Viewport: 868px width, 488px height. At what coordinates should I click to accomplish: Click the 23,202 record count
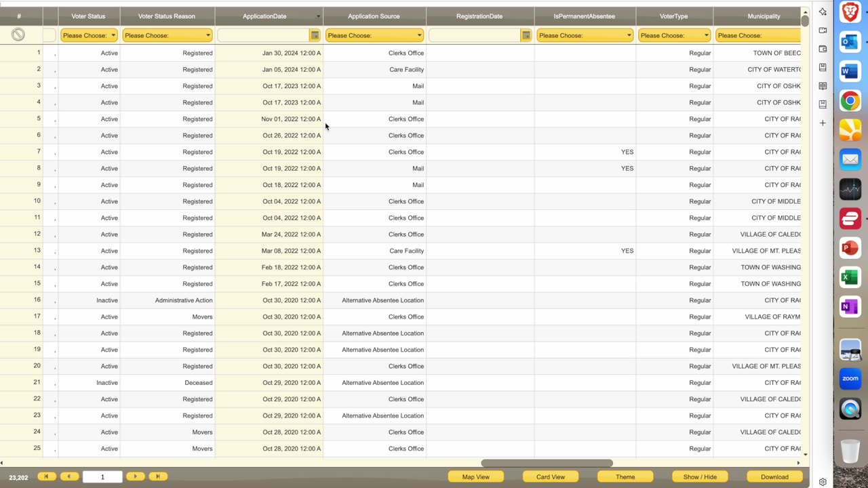(18, 478)
